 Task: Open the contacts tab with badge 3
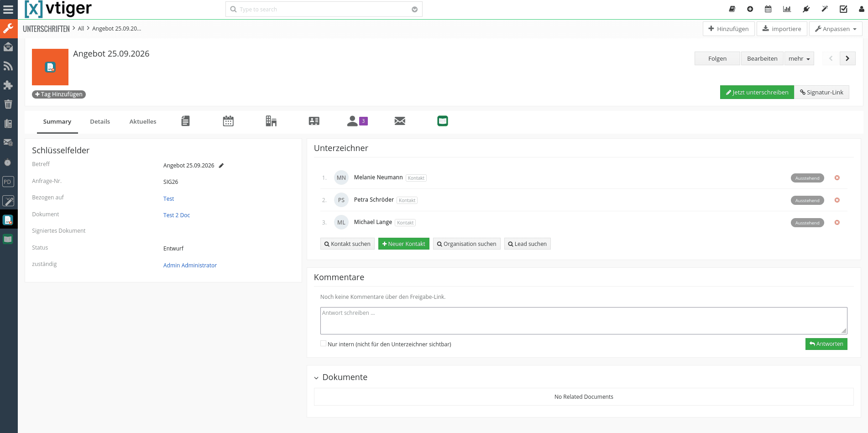point(357,121)
